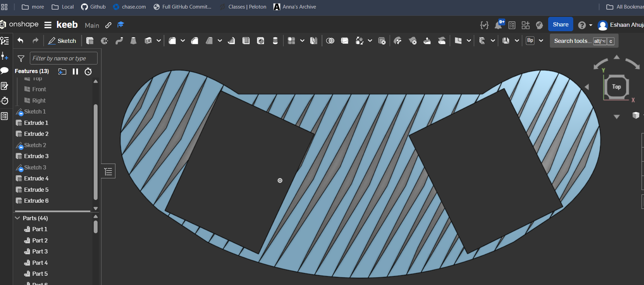644x285 pixels.
Task: Toggle the pause regeneration button
Action: coord(75,71)
